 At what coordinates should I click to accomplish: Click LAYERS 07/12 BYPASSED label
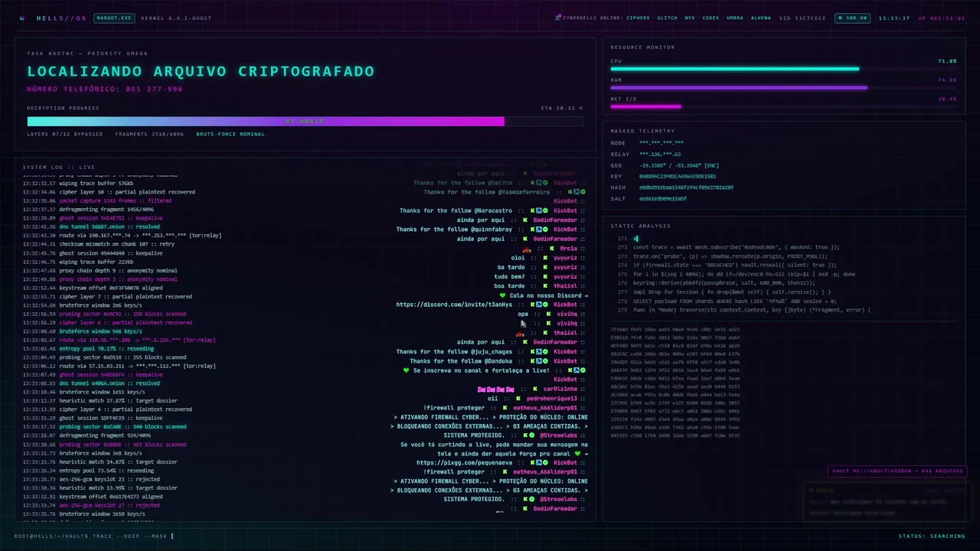tap(65, 134)
